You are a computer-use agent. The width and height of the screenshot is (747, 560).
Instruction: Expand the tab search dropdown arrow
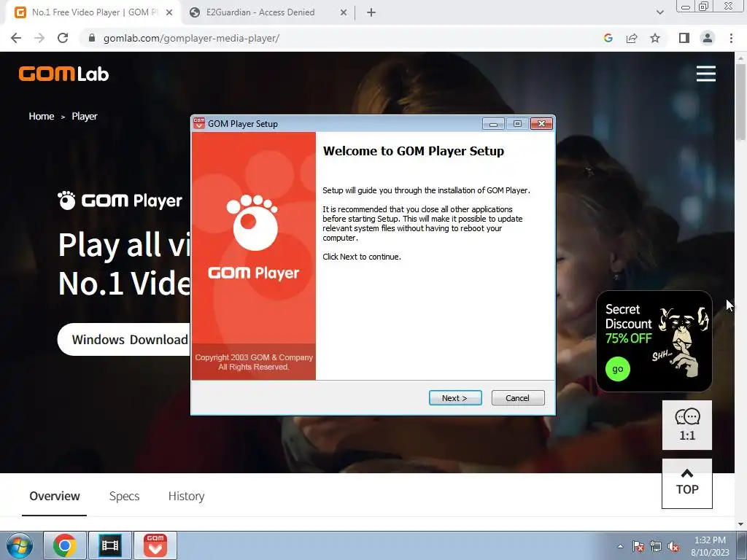coord(659,12)
